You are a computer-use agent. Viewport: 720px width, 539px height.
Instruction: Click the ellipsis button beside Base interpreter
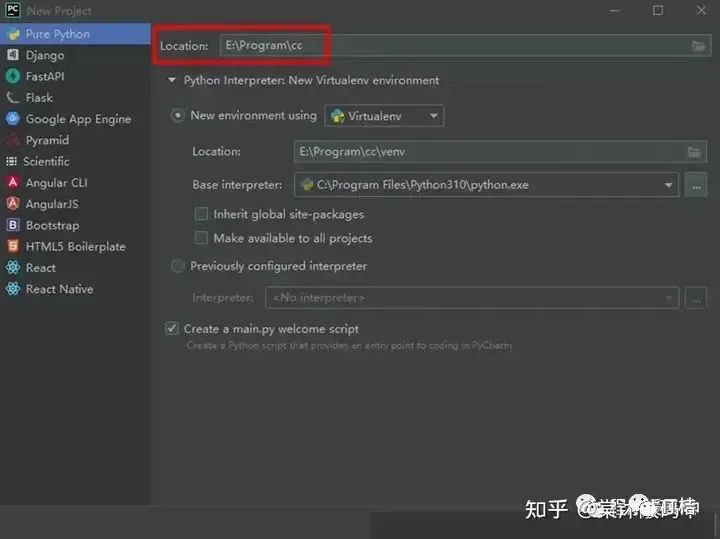[696, 184]
